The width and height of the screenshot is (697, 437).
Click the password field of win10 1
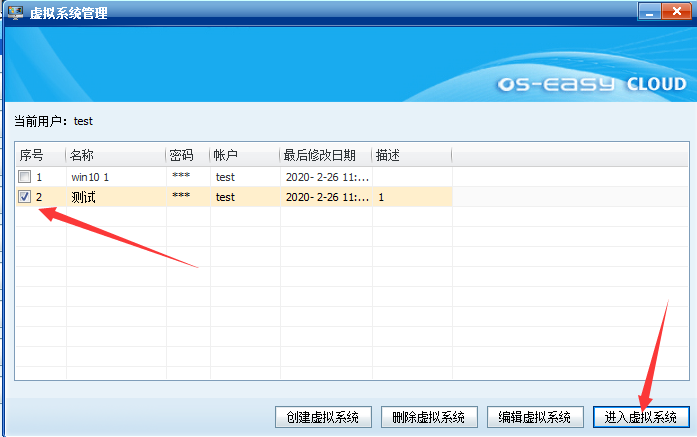(181, 177)
